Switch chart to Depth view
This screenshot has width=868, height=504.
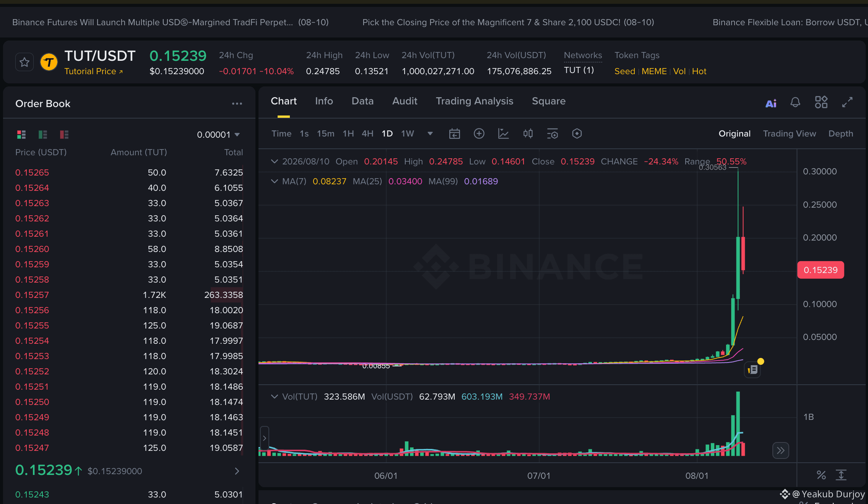click(x=841, y=133)
